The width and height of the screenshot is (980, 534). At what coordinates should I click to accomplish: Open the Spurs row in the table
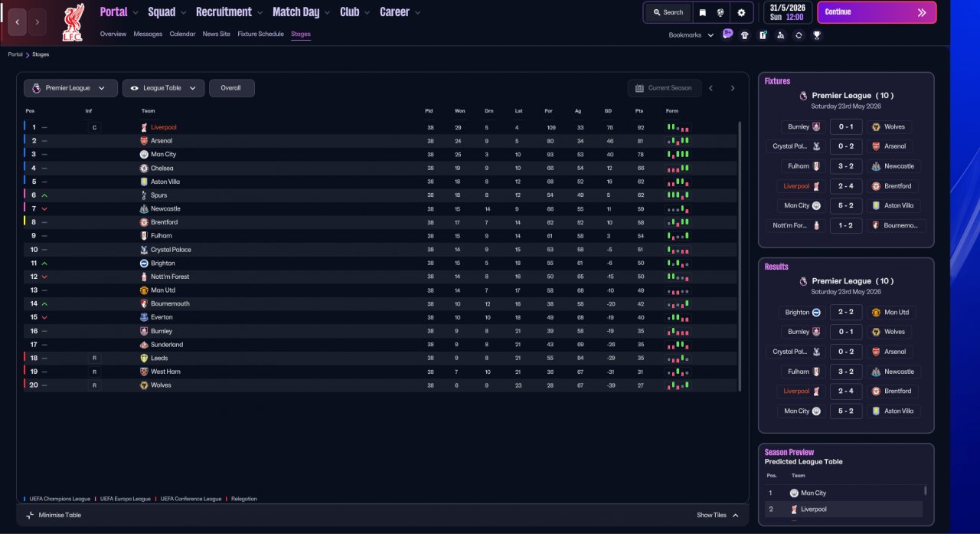(381, 195)
